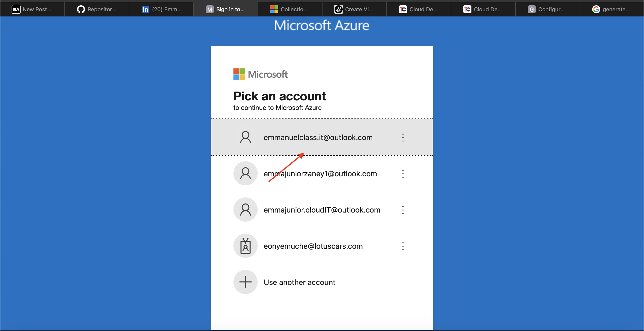Click the Microsoft favicon on Collections tab

[274, 9]
